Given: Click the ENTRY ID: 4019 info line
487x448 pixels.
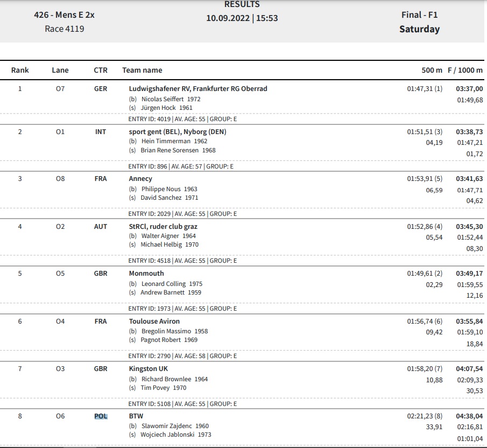Looking at the screenshot, I should tap(182, 119).
